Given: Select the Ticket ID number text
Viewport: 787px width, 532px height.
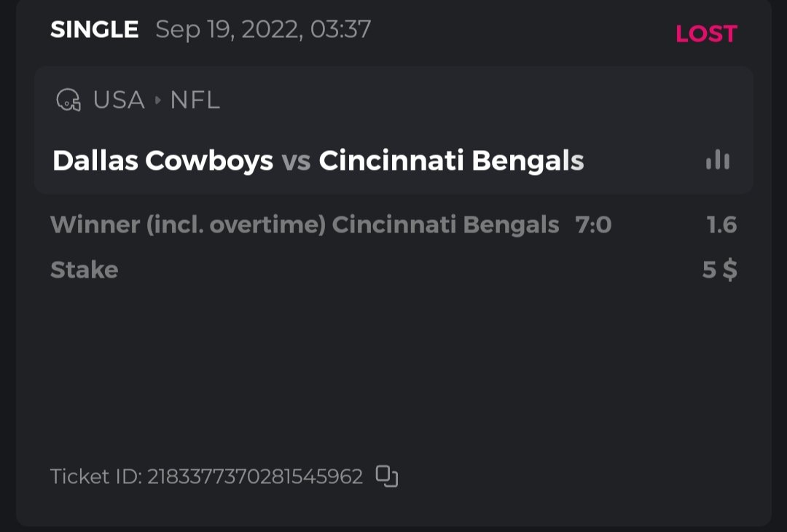Looking at the screenshot, I should [255, 477].
